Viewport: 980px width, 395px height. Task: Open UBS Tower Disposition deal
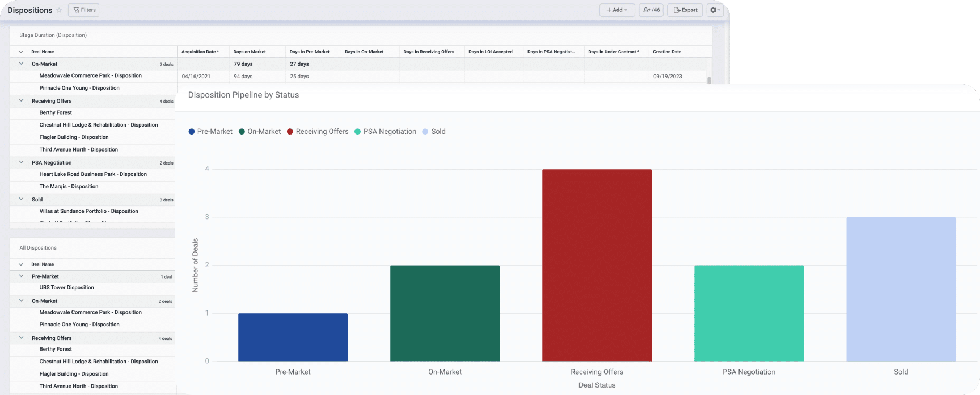click(x=67, y=288)
